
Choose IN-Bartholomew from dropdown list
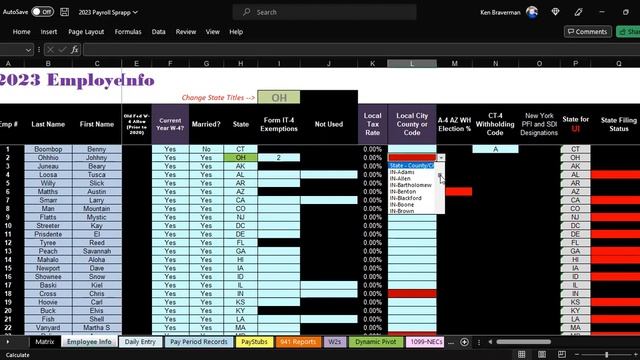pos(410,185)
